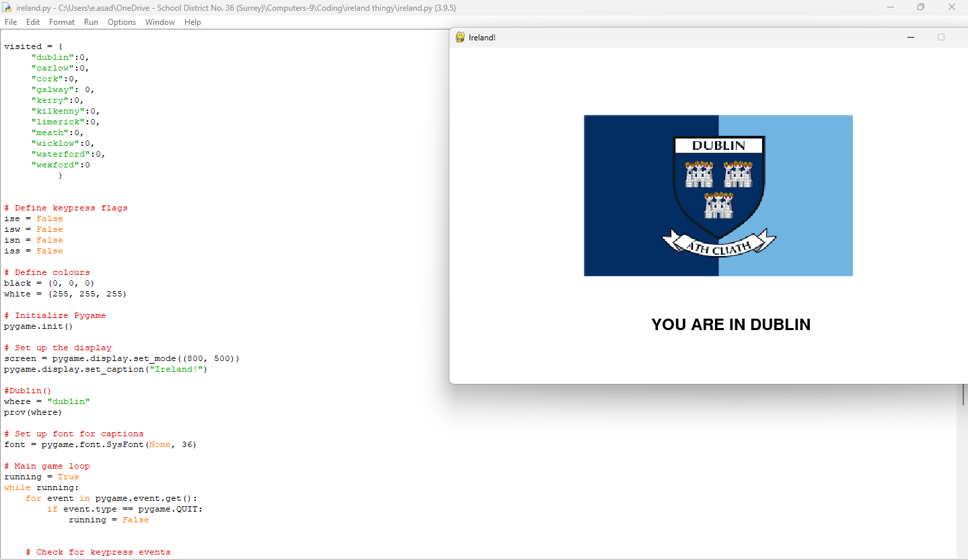Click the line "prov(where)"

point(33,412)
